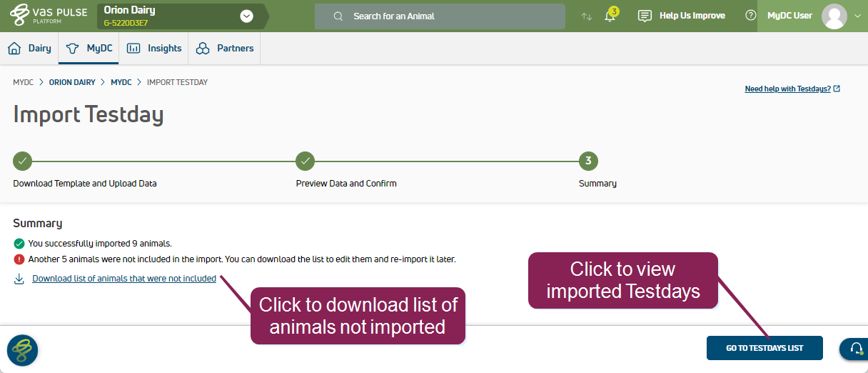Click the help question mark icon

(x=750, y=16)
